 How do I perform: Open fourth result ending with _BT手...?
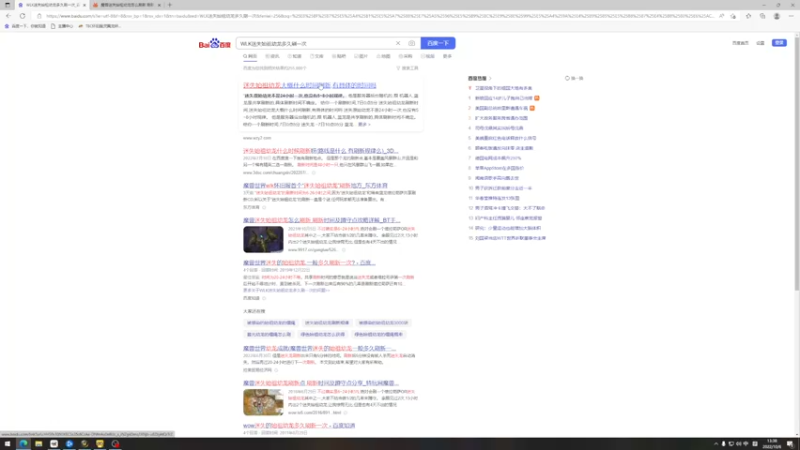321,220
